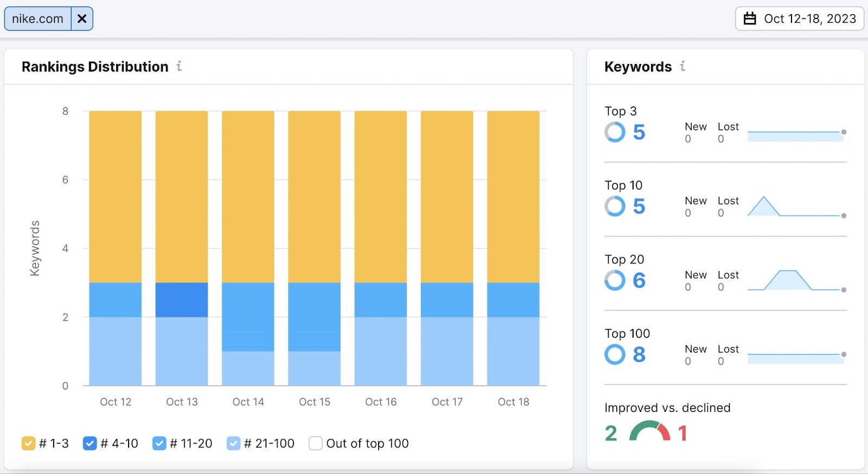The width and height of the screenshot is (868, 474).
Task: Click the Top 10 trend sparkline
Action: coord(796,207)
